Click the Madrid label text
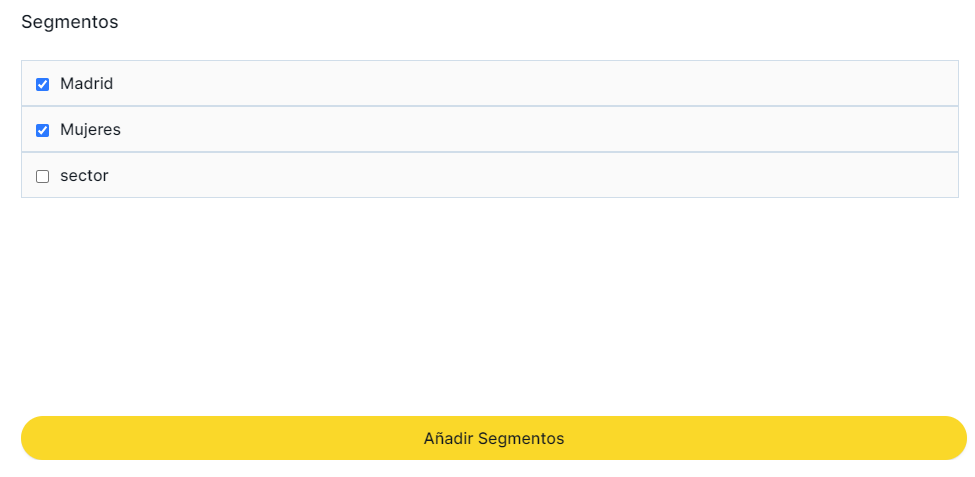Image resolution: width=975 pixels, height=477 pixels. pos(86,84)
